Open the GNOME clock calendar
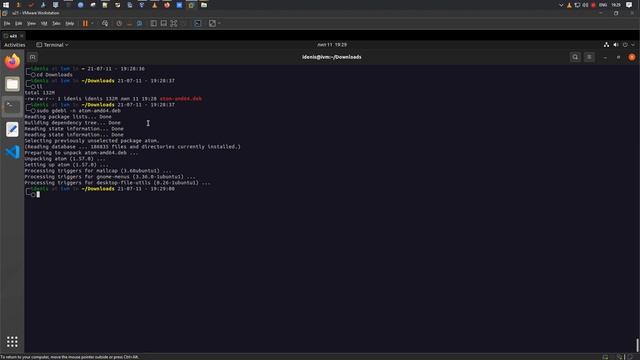The width and height of the screenshot is (640, 360). tap(332, 45)
